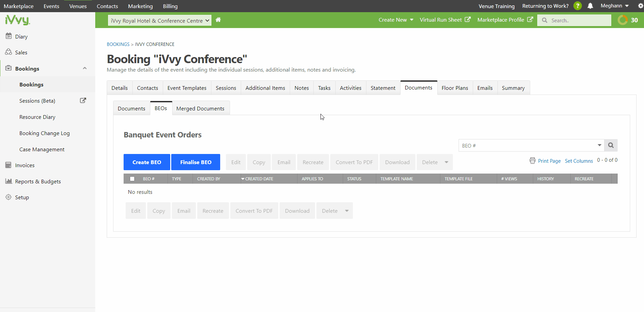644x312 pixels.
Task: Open Venue Training link
Action: click(496, 6)
